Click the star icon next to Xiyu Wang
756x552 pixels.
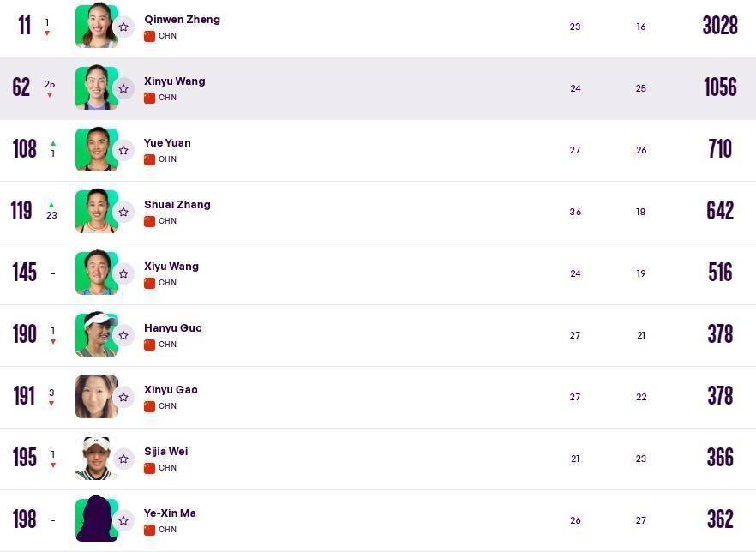[x=123, y=273]
